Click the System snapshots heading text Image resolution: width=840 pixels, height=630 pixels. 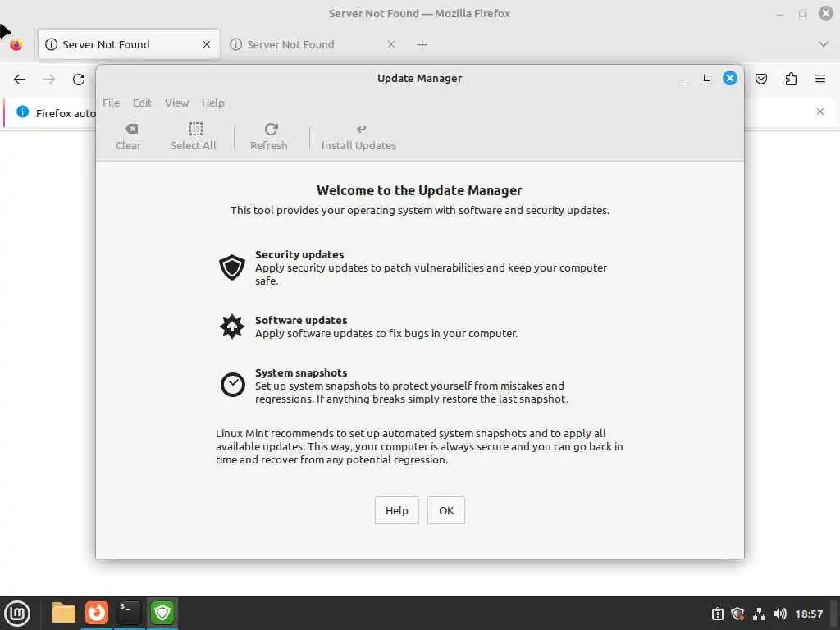301,372
